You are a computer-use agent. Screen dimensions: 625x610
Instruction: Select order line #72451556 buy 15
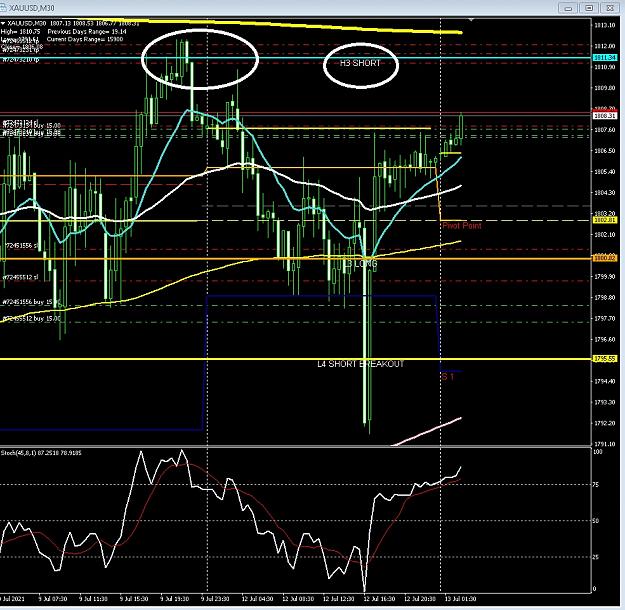pos(31,302)
